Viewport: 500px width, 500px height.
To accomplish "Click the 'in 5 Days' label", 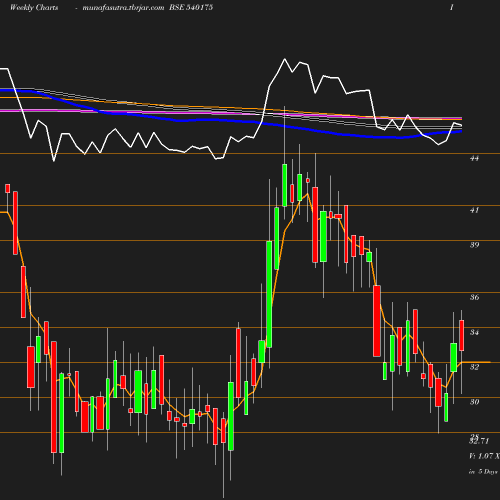I will coord(483,472).
